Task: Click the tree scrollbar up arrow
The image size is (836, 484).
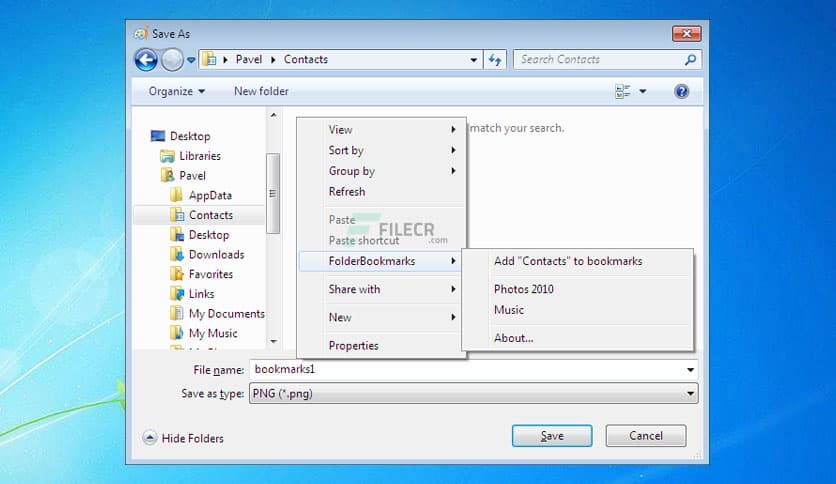Action: click(274, 115)
